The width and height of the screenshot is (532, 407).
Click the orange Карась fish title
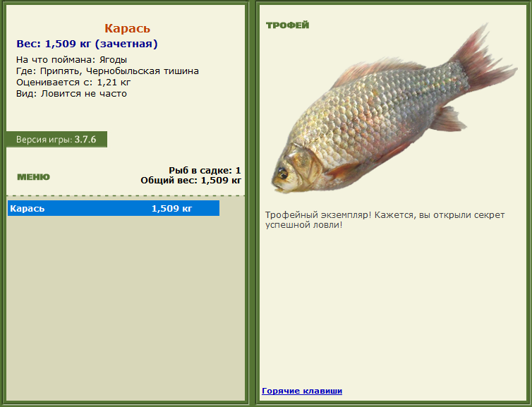tap(127, 29)
